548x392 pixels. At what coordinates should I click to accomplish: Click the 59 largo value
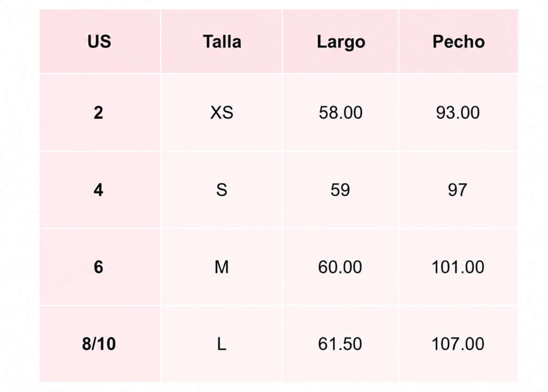[340, 190]
